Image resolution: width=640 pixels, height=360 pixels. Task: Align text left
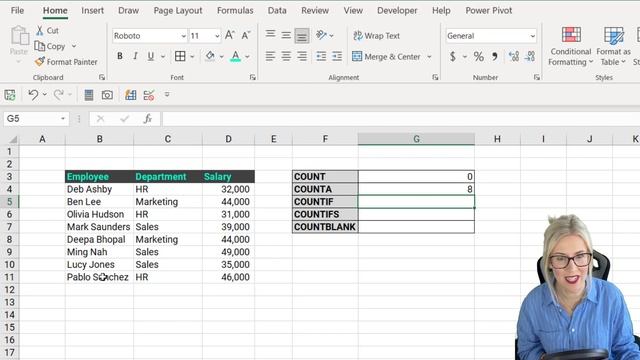point(270,56)
